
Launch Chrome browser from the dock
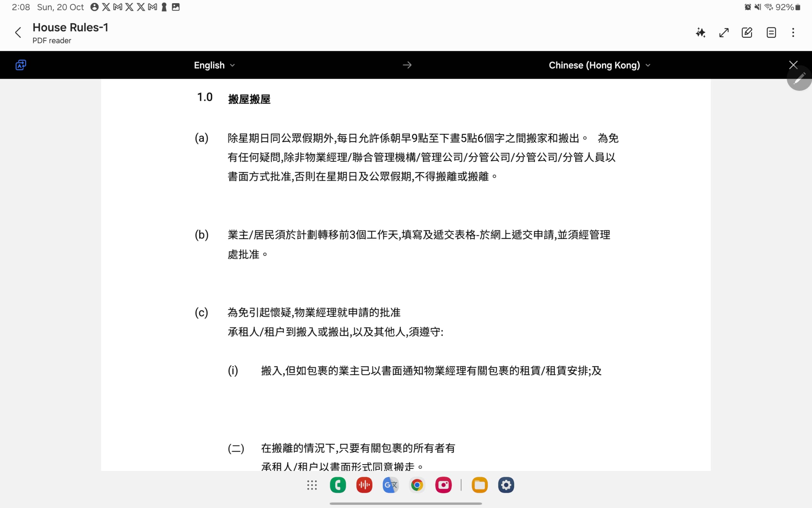[417, 485]
